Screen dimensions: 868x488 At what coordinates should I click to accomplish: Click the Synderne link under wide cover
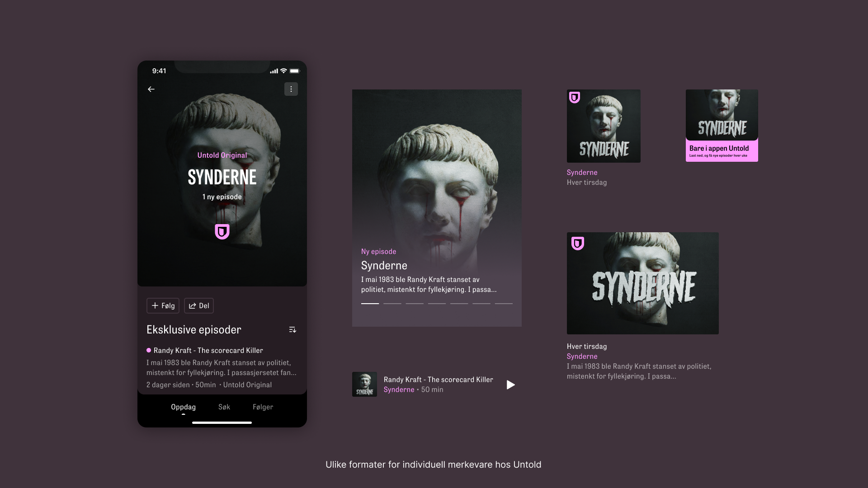coord(582,357)
